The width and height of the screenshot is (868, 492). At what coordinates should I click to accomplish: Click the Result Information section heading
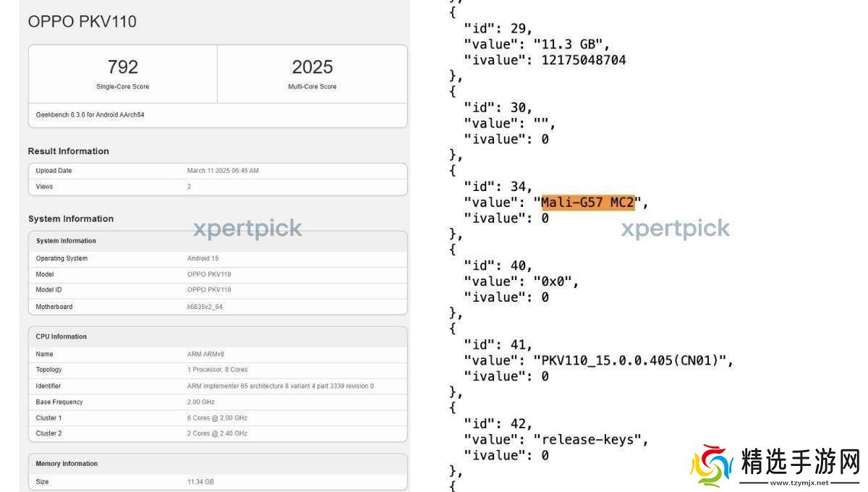pyautogui.click(x=68, y=151)
